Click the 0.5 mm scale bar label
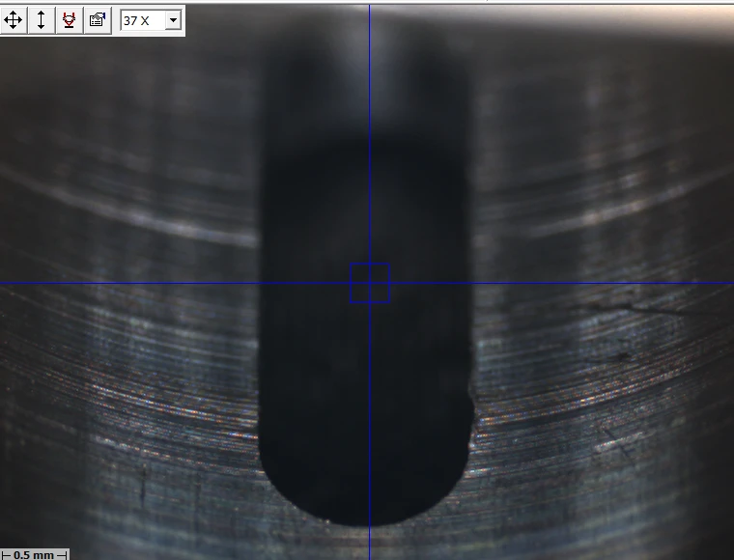The height and width of the screenshot is (560, 734). tap(34, 555)
